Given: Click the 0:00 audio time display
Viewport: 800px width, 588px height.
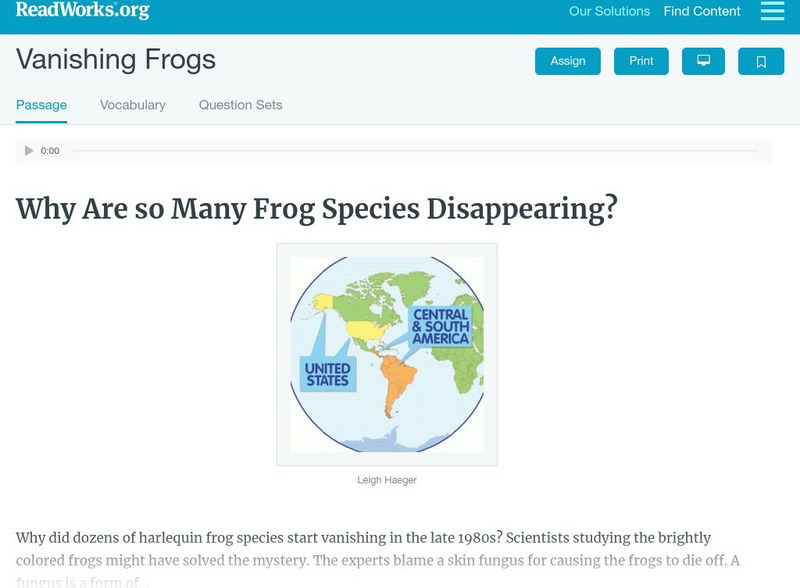Looking at the screenshot, I should (50, 151).
